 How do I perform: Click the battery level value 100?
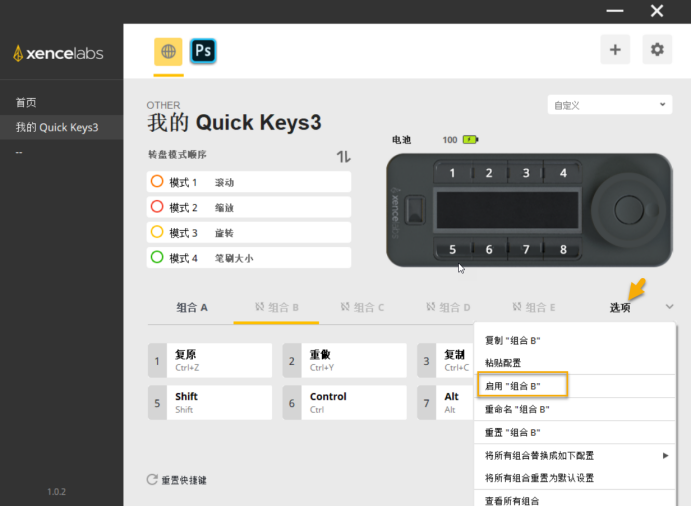[x=450, y=140]
